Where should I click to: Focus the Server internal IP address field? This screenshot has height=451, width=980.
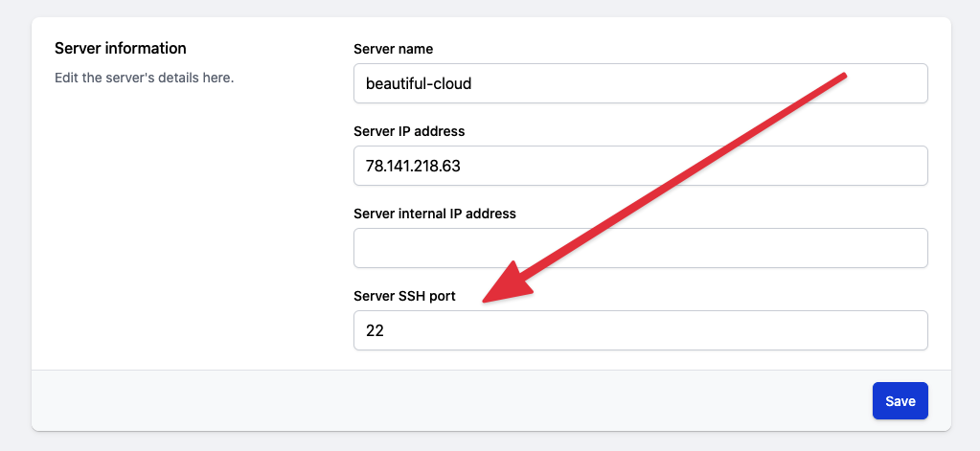point(641,248)
